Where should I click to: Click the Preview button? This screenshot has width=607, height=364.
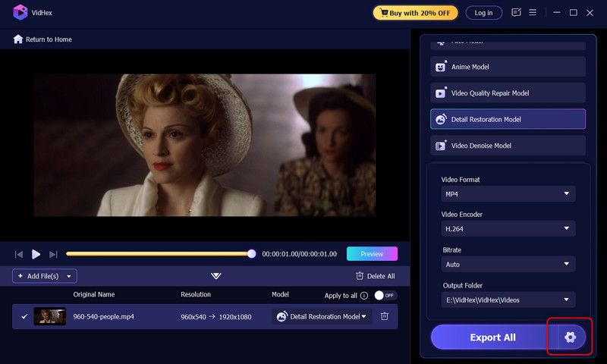pyautogui.click(x=372, y=254)
